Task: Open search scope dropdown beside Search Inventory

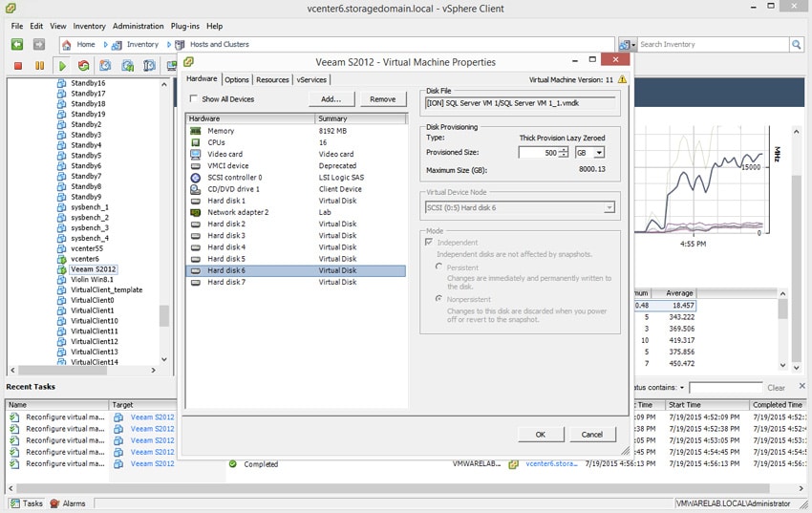Action: 627,45
